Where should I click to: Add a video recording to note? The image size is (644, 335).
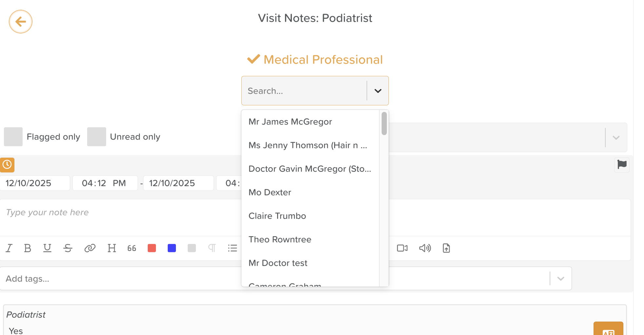tap(402, 248)
